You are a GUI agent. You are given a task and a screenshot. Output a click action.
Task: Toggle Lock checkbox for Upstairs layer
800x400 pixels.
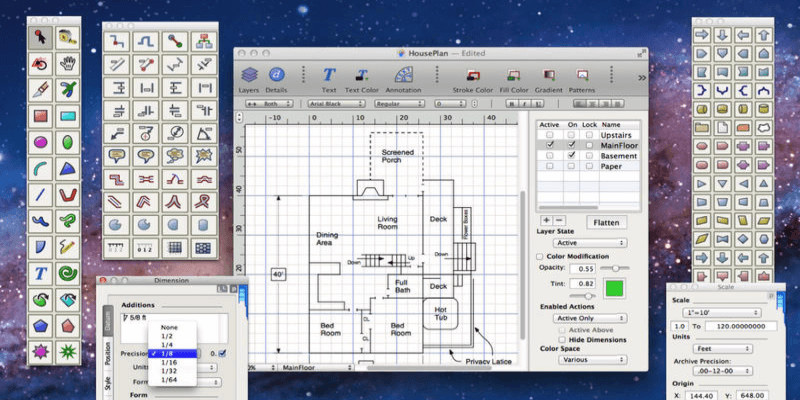[589, 135]
